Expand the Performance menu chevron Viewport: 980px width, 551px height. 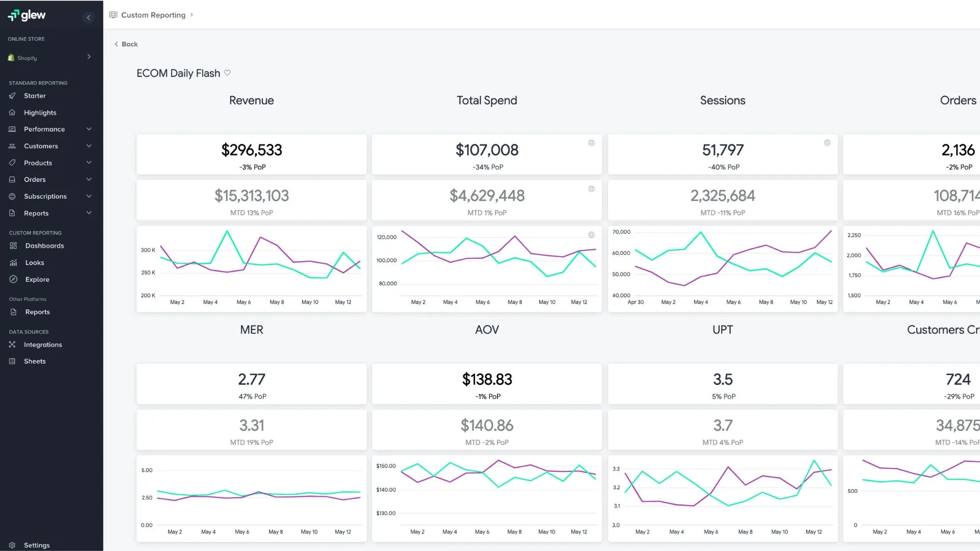point(89,129)
